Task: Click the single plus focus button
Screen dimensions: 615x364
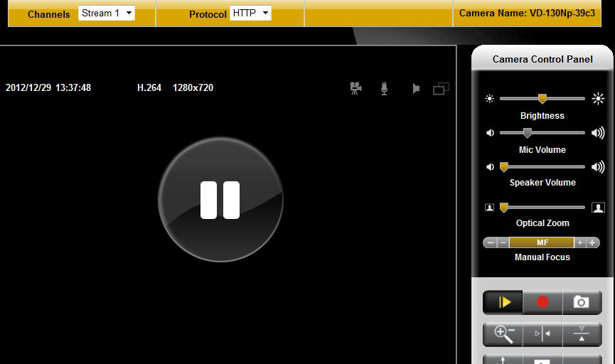Action: click(579, 243)
